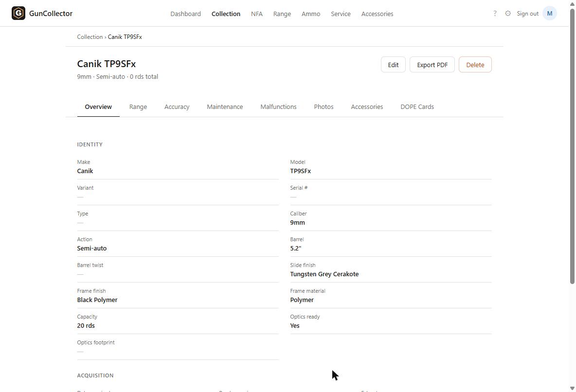Navigate to Range in top navigation
This screenshot has width=576, height=392.
pos(282,14)
